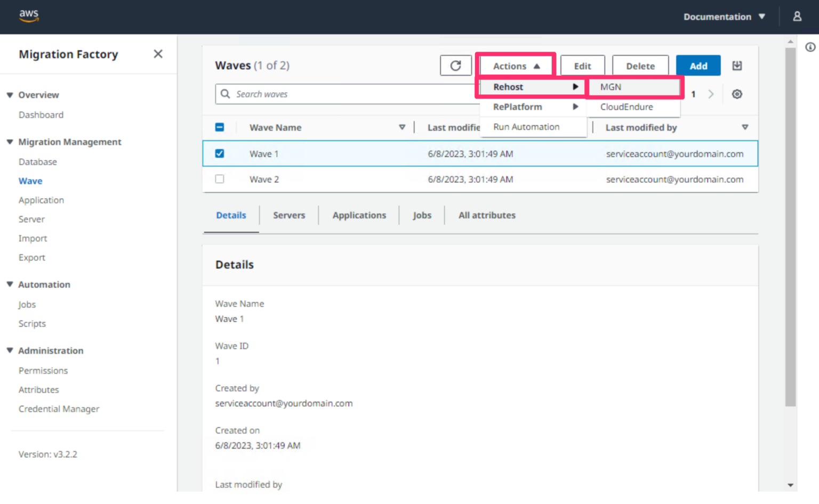Open Credential Manager in the sidebar
819x504 pixels.
coord(59,409)
